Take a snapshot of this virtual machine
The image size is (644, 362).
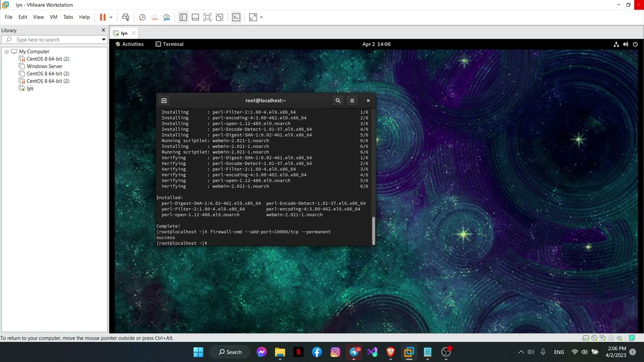pyautogui.click(x=142, y=17)
